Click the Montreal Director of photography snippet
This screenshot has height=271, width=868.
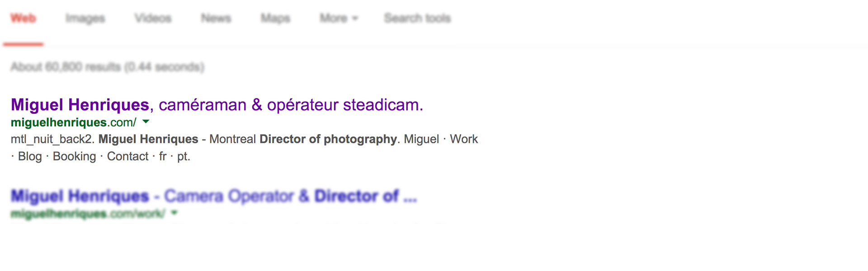click(304, 139)
